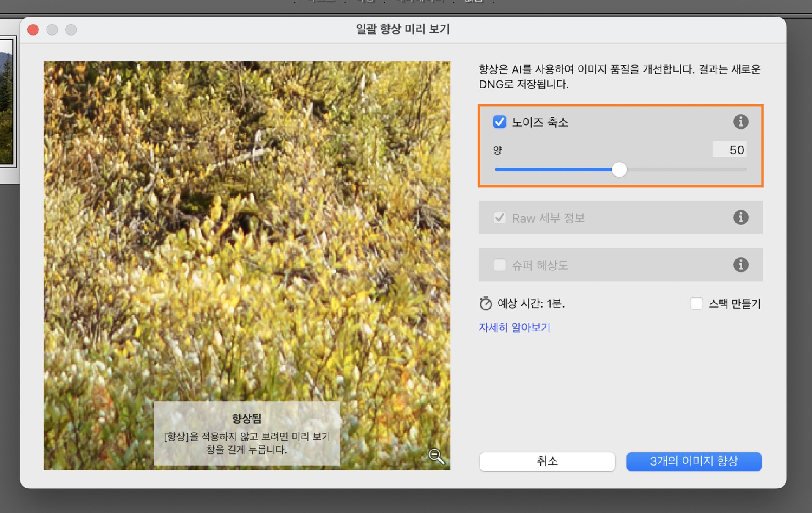This screenshot has height=513, width=812.
Task: Click the enhanced preview image
Action: (x=247, y=212)
